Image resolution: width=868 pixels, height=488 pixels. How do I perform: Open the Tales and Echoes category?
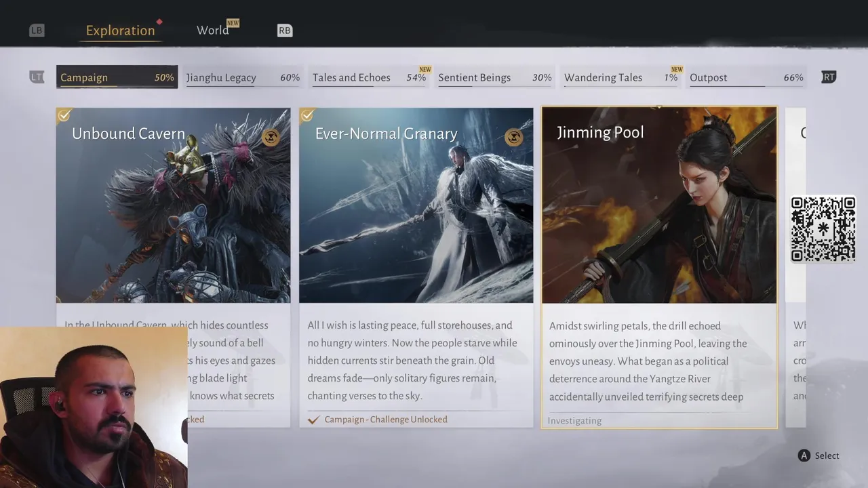click(369, 77)
